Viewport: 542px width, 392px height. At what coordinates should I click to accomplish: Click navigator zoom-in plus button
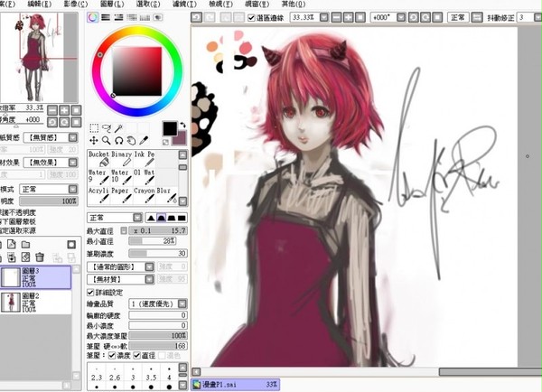click(64, 110)
